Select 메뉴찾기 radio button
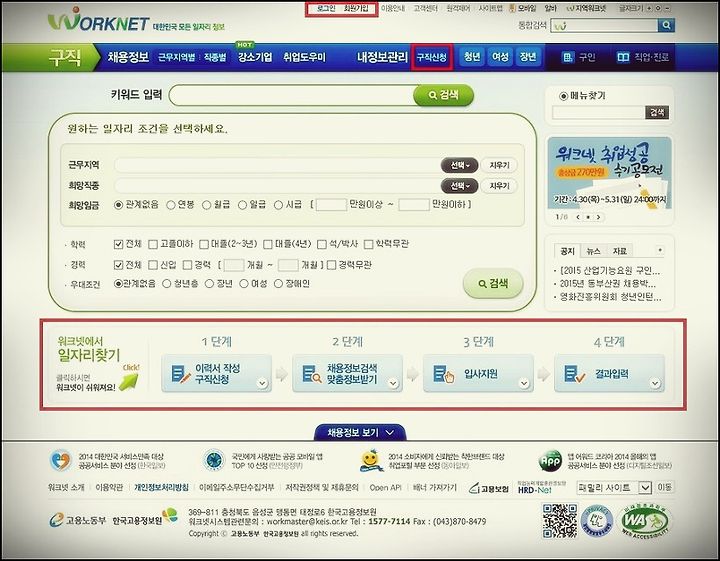Viewport: 720px width, 561px height. pos(563,96)
